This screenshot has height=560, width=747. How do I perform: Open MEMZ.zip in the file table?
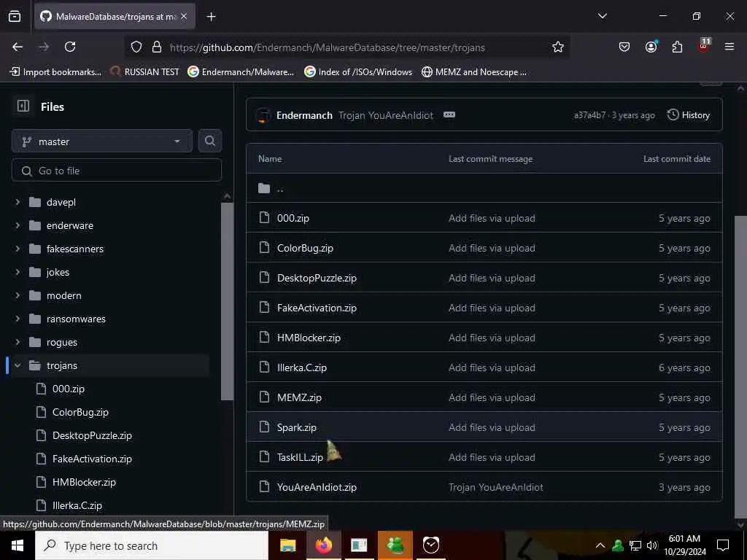pos(299,397)
